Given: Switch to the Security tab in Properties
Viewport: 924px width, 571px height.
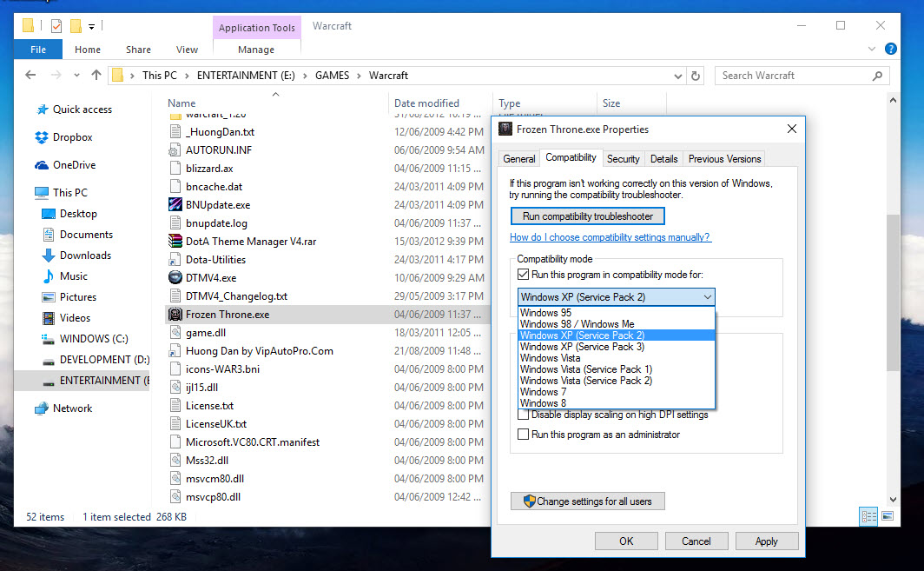Looking at the screenshot, I should pyautogui.click(x=624, y=158).
